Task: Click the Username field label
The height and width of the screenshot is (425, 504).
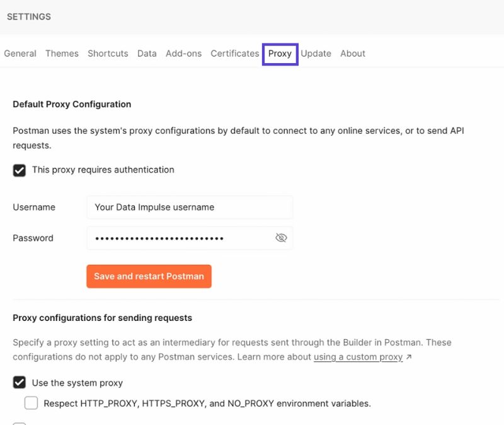Action: (x=34, y=207)
